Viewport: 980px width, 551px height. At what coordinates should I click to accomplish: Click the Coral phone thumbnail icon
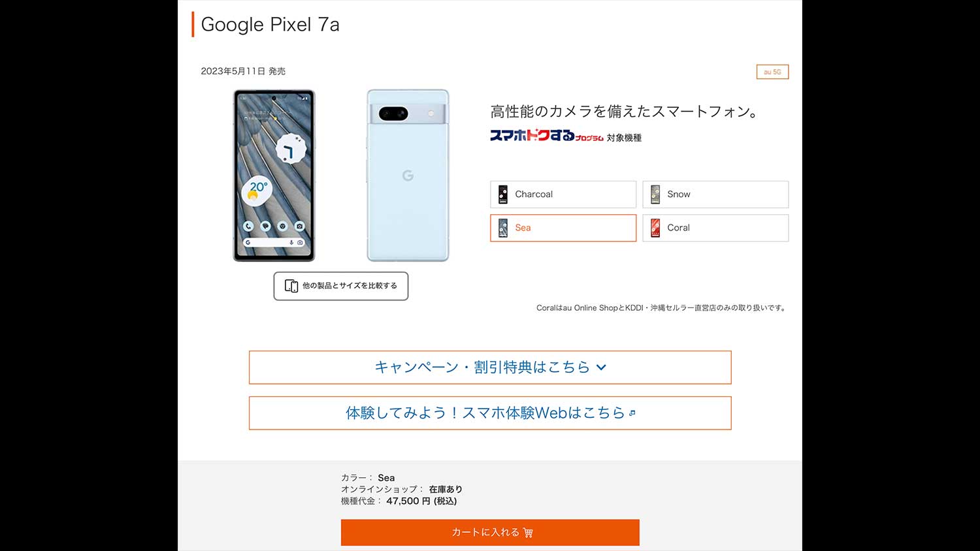click(655, 228)
